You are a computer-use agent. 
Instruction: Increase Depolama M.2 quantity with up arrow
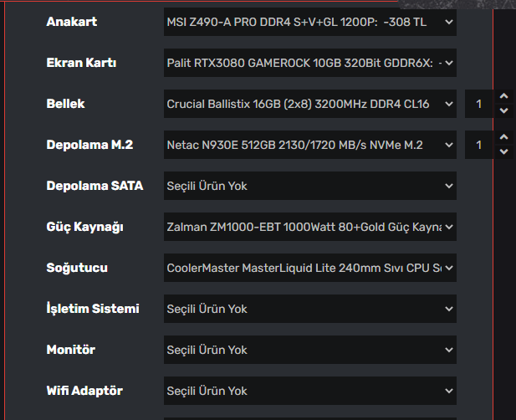point(503,137)
